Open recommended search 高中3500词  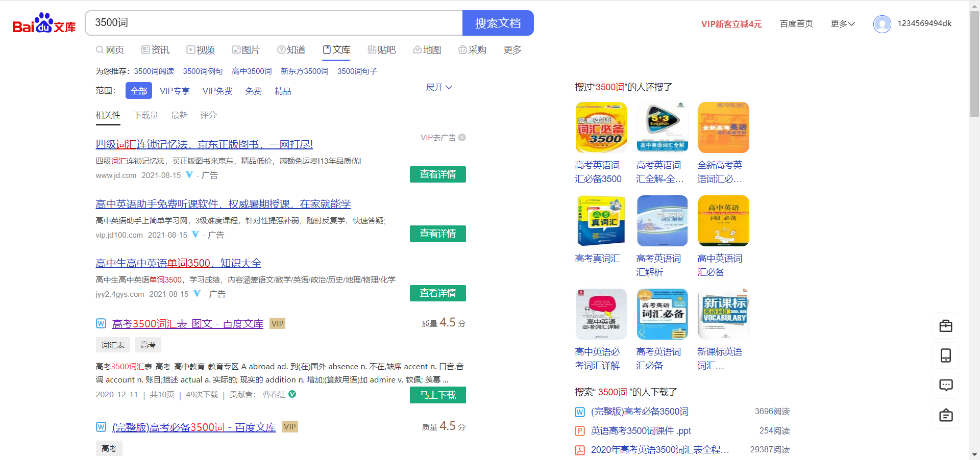point(252,71)
